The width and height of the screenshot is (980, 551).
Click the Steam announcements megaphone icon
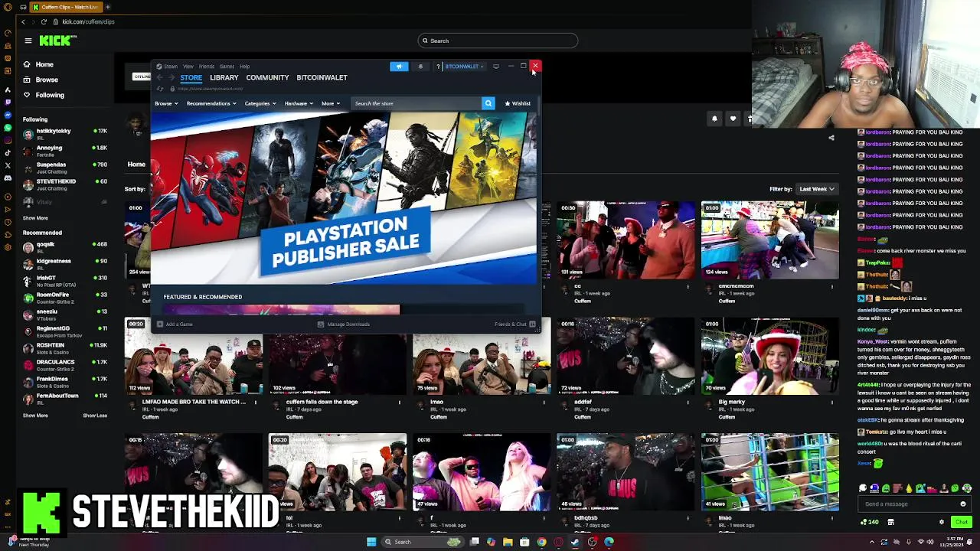[x=399, y=67]
